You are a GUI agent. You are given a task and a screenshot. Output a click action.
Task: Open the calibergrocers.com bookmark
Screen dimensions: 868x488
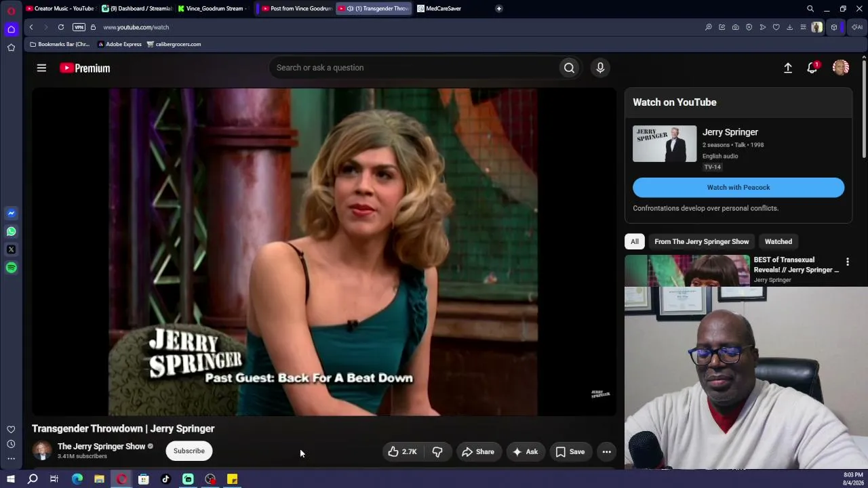click(174, 44)
